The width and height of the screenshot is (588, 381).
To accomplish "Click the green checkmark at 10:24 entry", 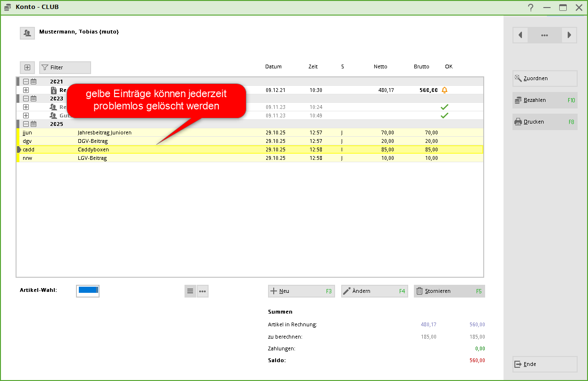I will [444, 107].
